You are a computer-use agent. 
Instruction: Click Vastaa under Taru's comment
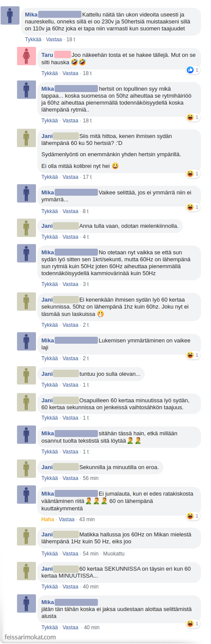(71, 73)
